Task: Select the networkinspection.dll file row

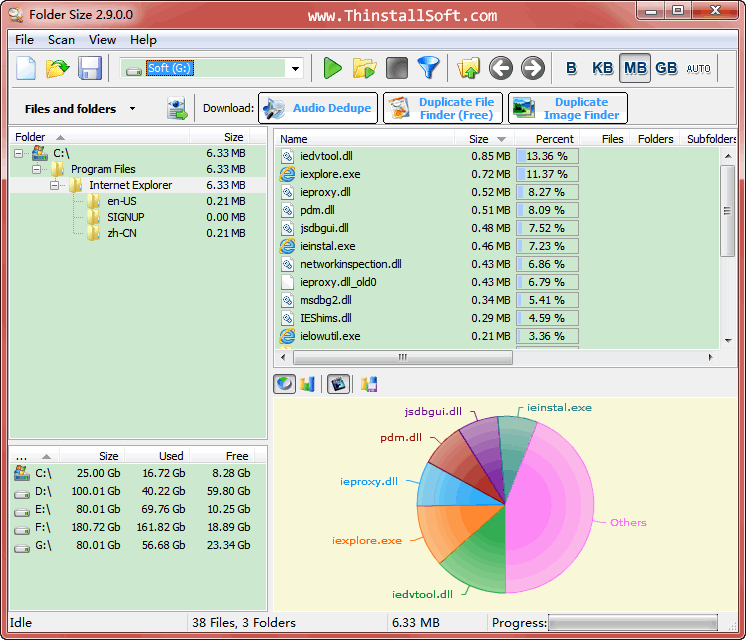Action: 497,264
